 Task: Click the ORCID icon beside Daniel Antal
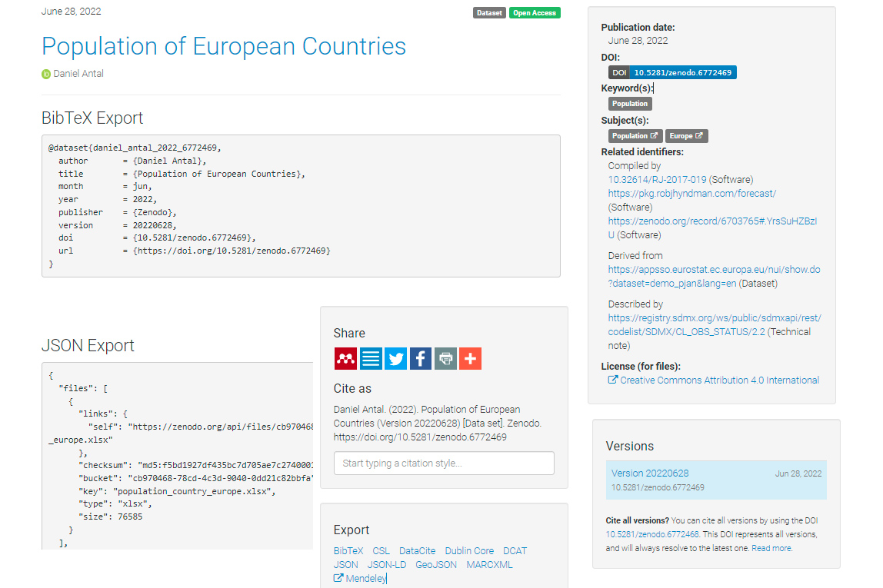(x=46, y=74)
